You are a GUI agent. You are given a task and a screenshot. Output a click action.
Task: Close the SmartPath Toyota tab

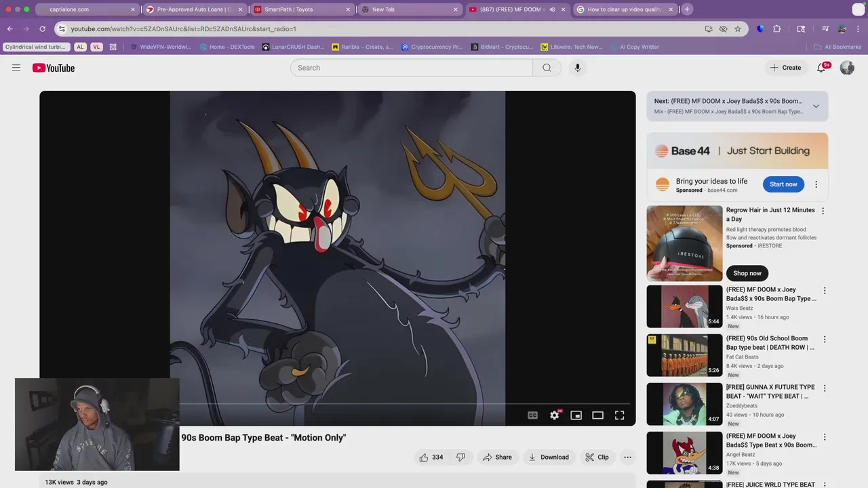[348, 9]
